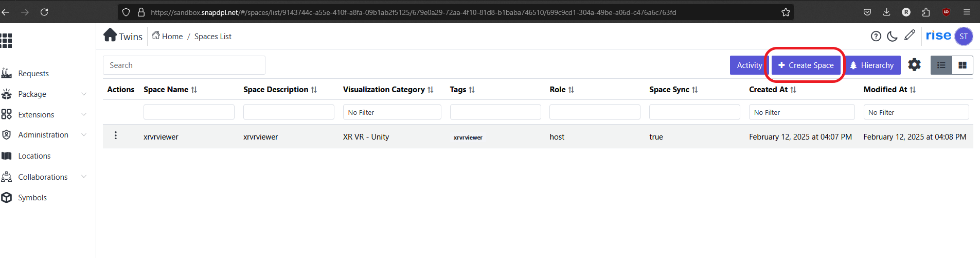Open the browser hamburger menu

pyautogui.click(x=967, y=12)
